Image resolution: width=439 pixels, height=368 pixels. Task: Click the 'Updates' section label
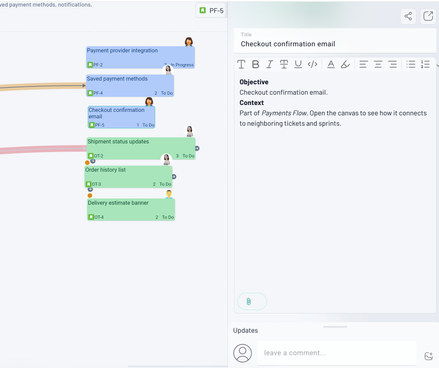pyautogui.click(x=245, y=330)
